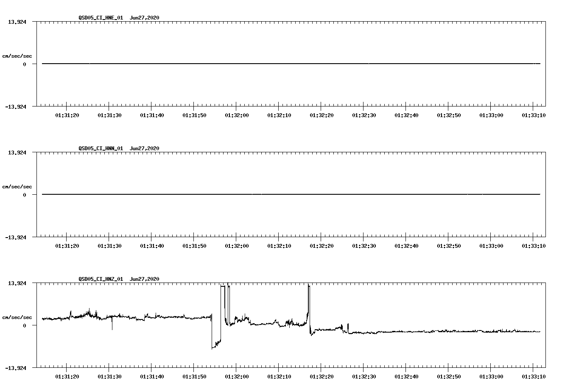The height and width of the screenshot is (392, 576).
Task: Click the 13.924 upper limit on HNN chart
Action: pos(17,153)
